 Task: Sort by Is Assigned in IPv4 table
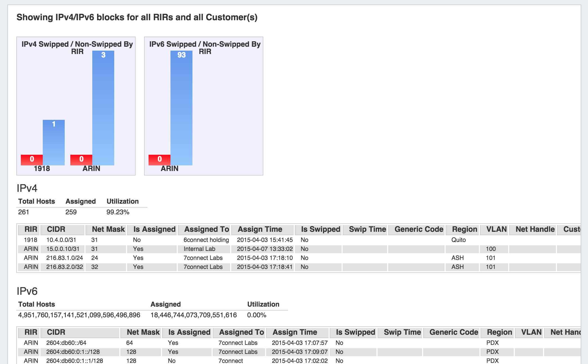(154, 229)
